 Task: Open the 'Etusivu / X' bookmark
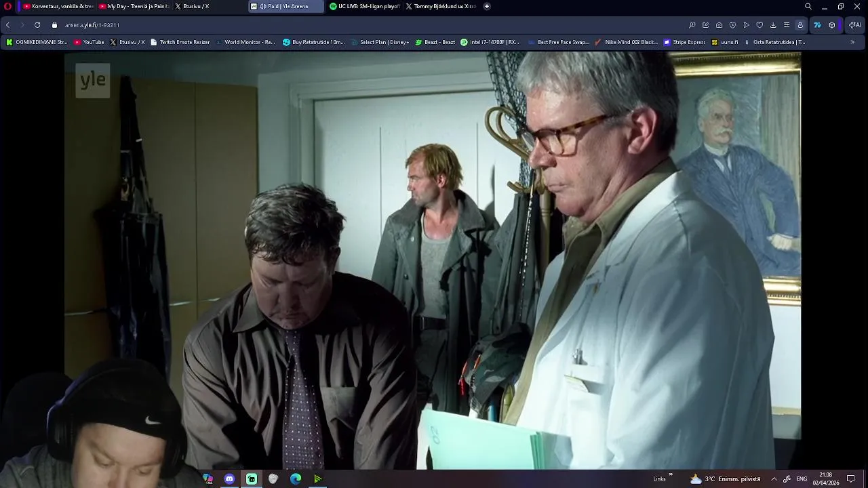[127, 42]
